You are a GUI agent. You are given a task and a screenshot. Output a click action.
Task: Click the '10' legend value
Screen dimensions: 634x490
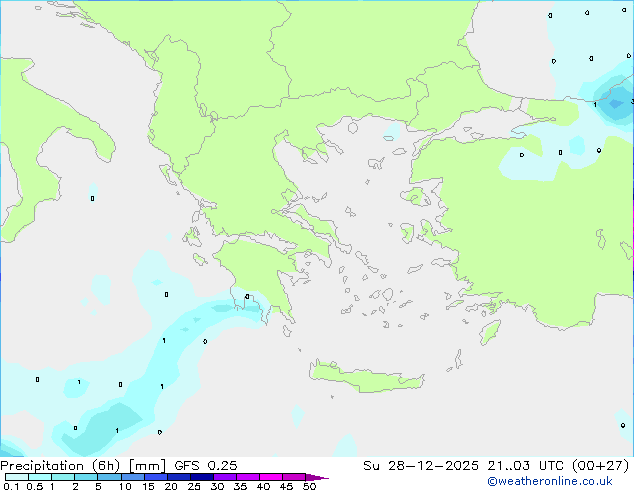coord(125,486)
